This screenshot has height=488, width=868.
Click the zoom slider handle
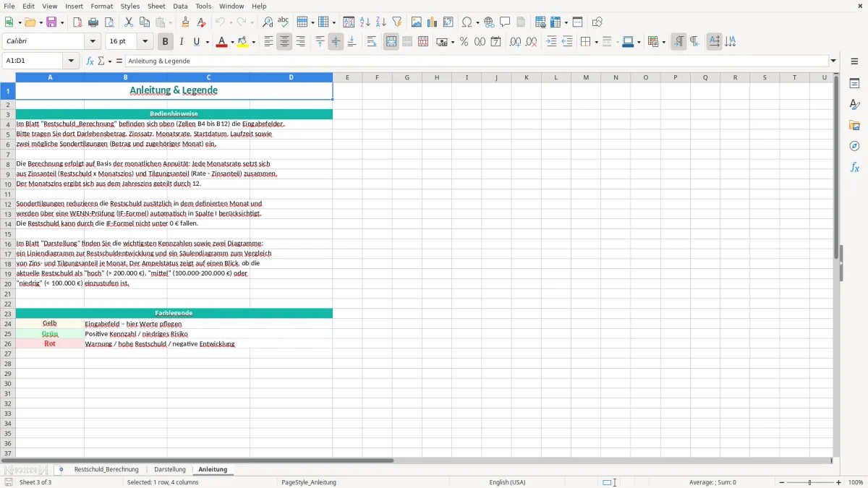(809, 482)
